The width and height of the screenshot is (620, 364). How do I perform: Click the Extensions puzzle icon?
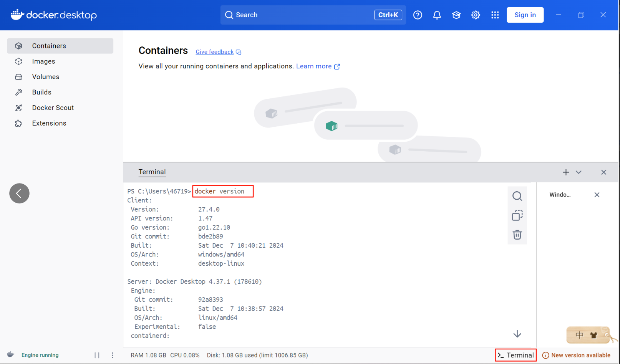[18, 123]
